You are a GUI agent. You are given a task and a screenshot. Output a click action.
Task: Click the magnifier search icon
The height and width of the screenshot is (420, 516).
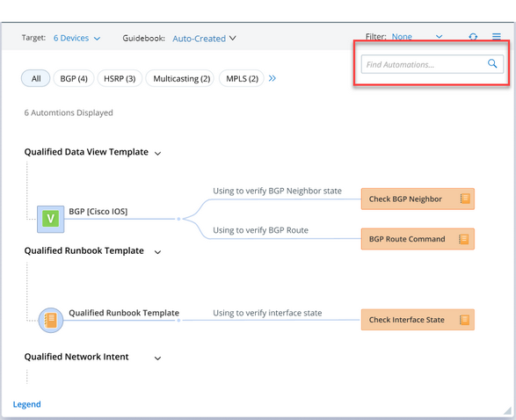pyautogui.click(x=492, y=63)
